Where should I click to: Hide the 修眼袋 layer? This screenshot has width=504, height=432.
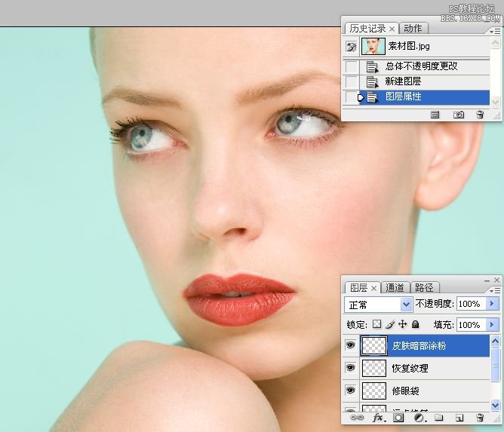(350, 391)
